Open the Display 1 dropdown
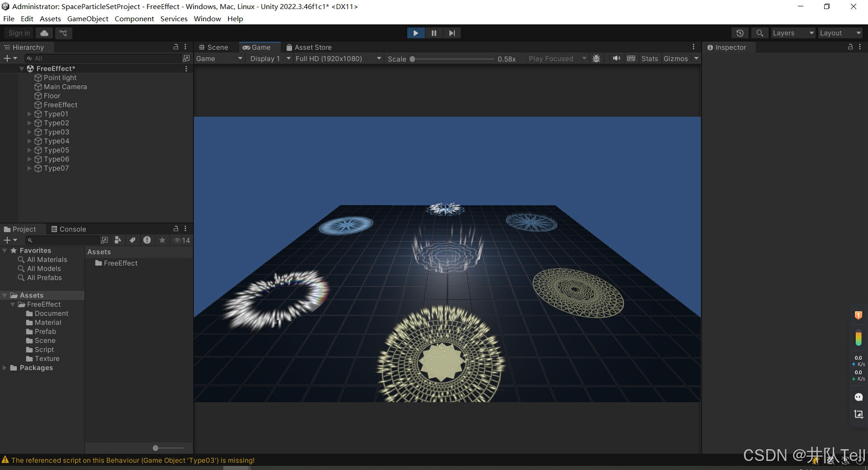This screenshot has width=868, height=470. pyautogui.click(x=270, y=58)
